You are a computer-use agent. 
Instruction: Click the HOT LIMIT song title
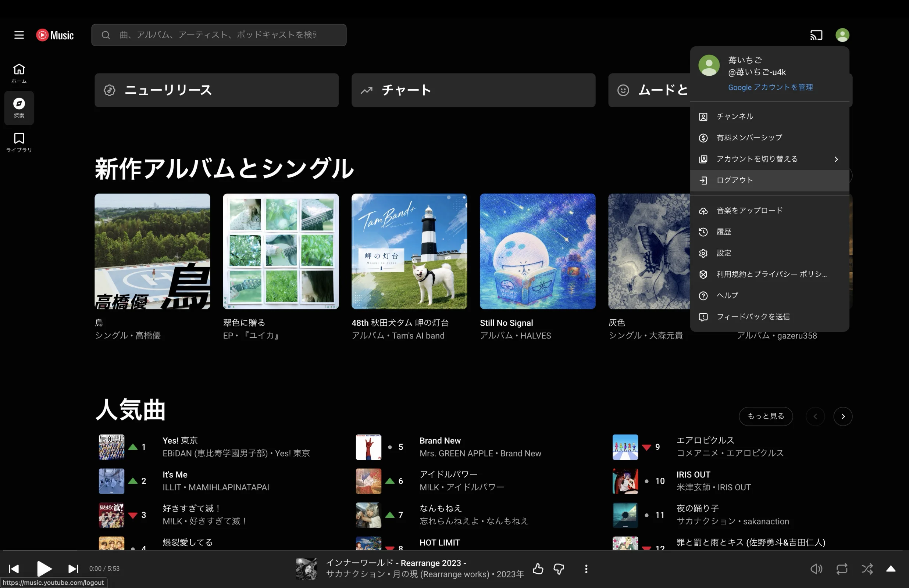(439, 542)
